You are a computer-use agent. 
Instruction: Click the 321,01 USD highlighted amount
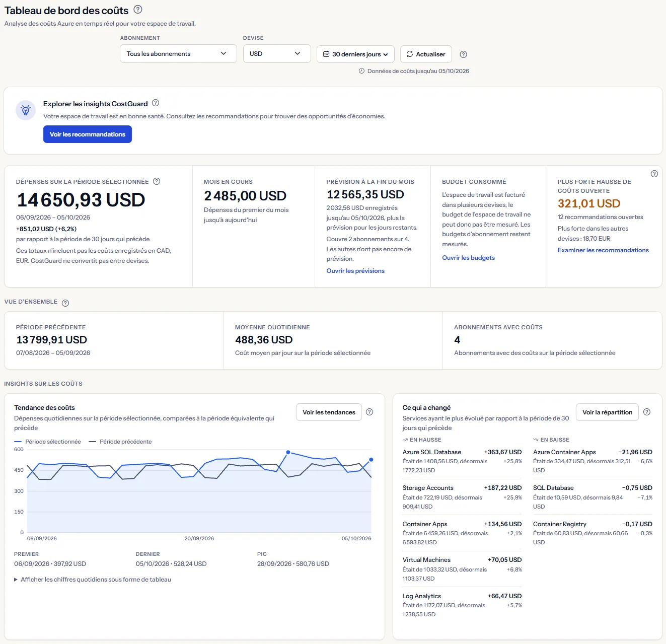pyautogui.click(x=589, y=203)
